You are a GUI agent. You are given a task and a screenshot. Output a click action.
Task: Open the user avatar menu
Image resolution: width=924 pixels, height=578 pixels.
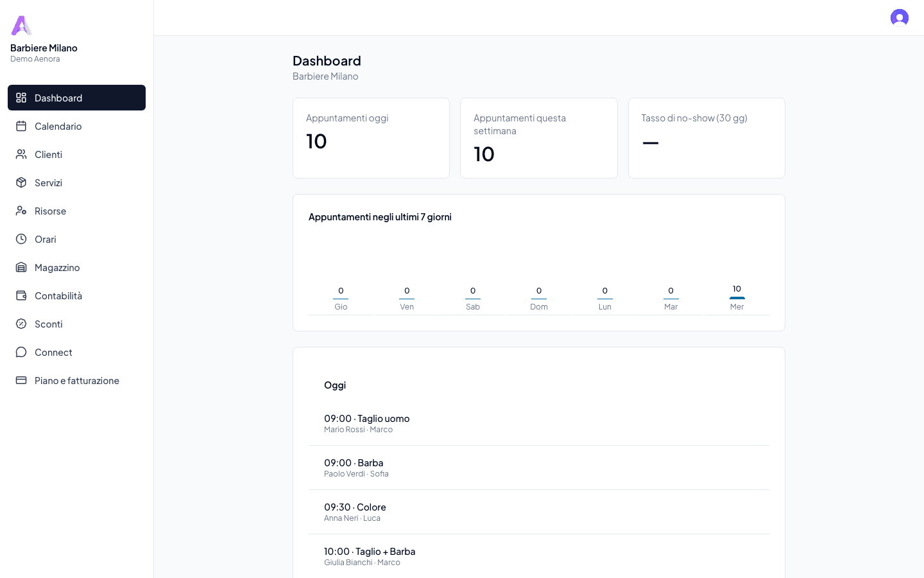pyautogui.click(x=900, y=17)
